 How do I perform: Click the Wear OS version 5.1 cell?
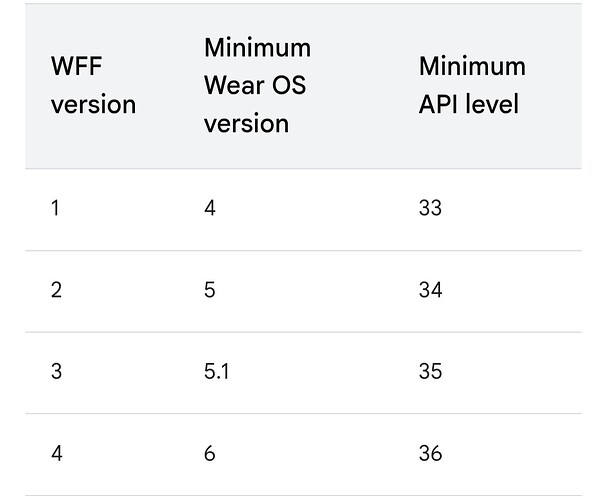pos(217,372)
